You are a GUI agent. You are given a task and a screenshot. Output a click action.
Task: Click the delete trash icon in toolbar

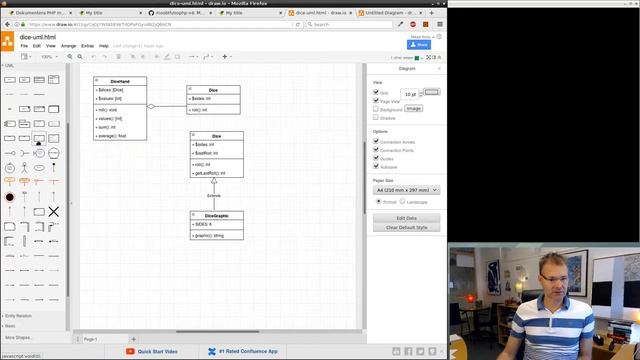pos(118,57)
